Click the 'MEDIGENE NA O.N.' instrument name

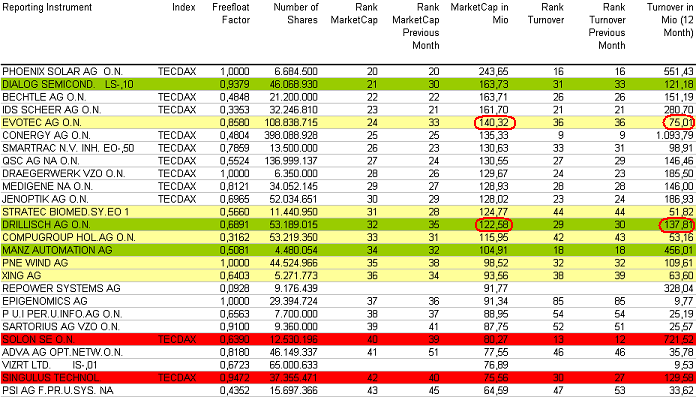pyautogui.click(x=48, y=186)
